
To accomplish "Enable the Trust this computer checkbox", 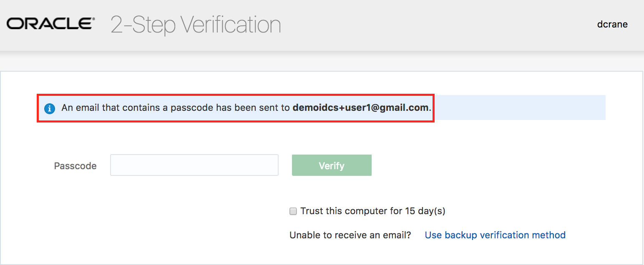I will tap(293, 211).
